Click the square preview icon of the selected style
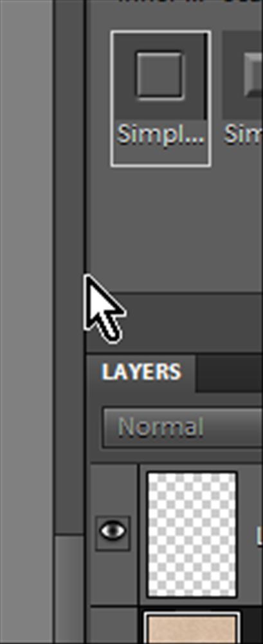Image resolution: width=263 pixels, height=644 pixels. point(159,75)
